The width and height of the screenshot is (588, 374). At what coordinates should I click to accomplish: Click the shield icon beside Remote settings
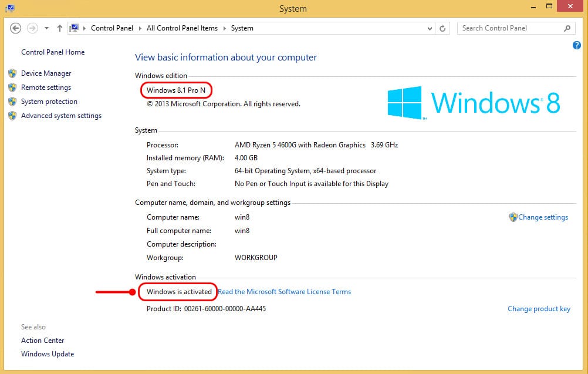[x=12, y=87]
